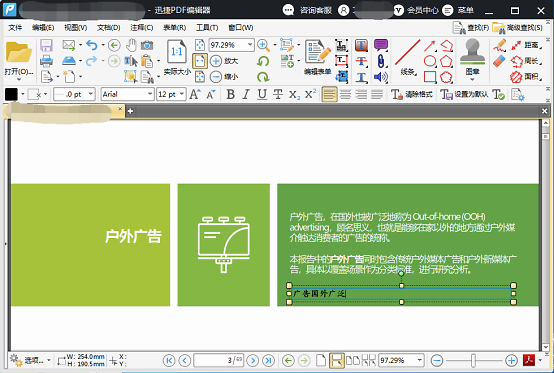Expand the undo history dropdown arrow

click(x=103, y=45)
